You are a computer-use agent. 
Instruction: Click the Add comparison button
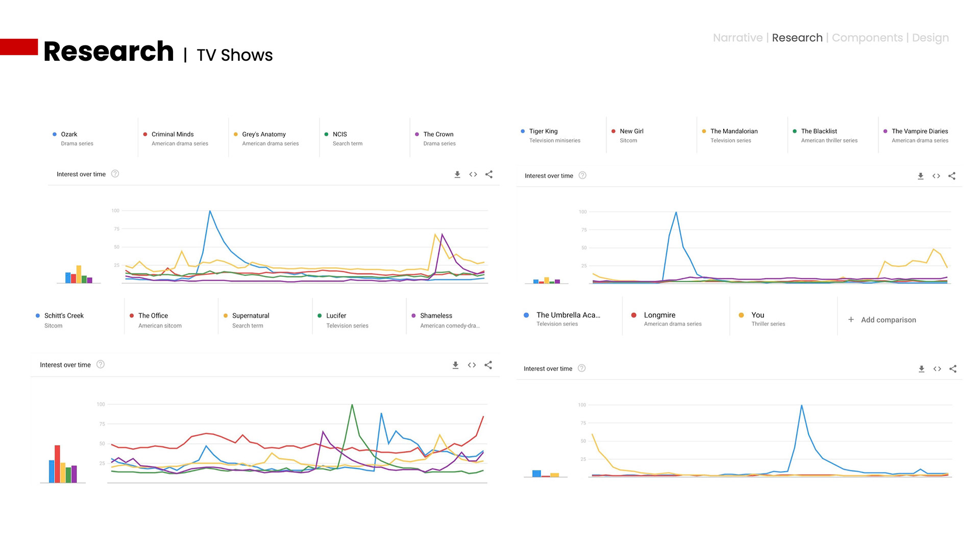click(882, 320)
